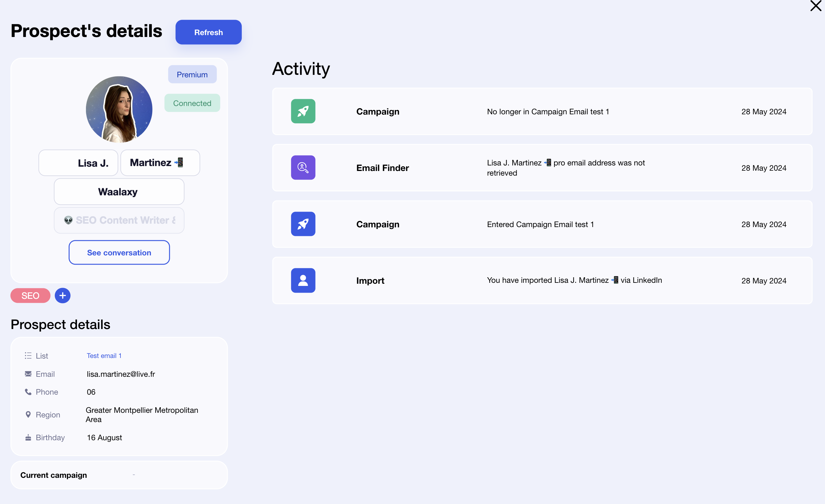Click the add prospect tag plus icon
825x504 pixels.
pyautogui.click(x=63, y=295)
